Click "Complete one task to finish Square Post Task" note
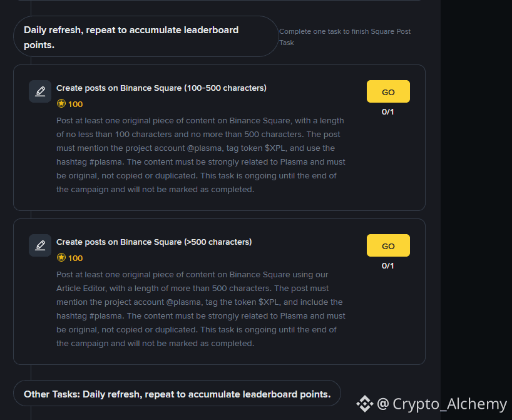The image size is (512, 420). pyautogui.click(x=344, y=37)
